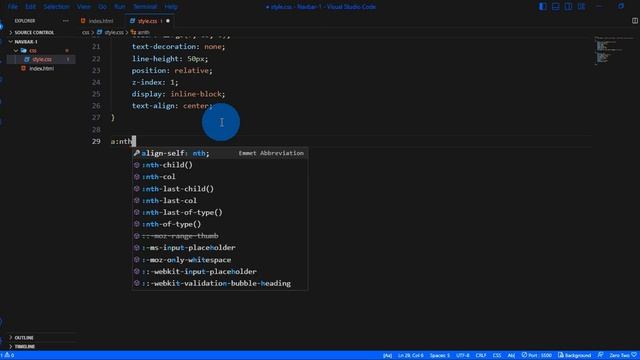Click the css breadcrumb segment
The image size is (640, 360).
(85, 32)
